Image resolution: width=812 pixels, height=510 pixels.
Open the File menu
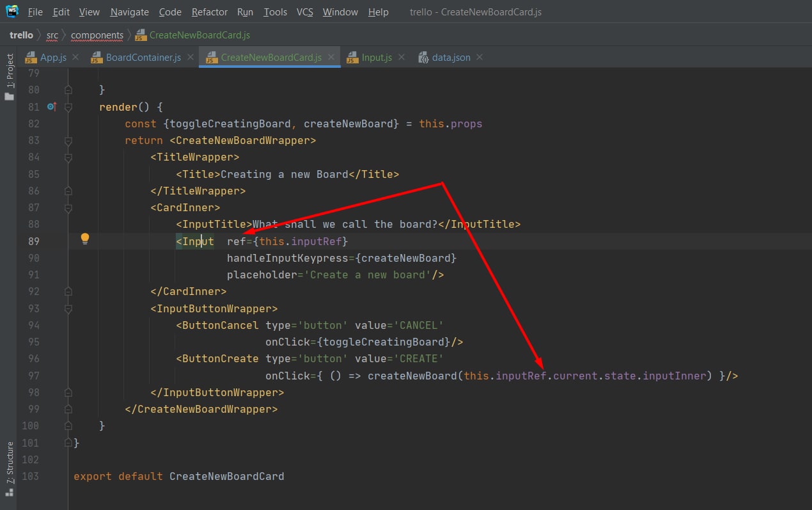click(x=36, y=12)
